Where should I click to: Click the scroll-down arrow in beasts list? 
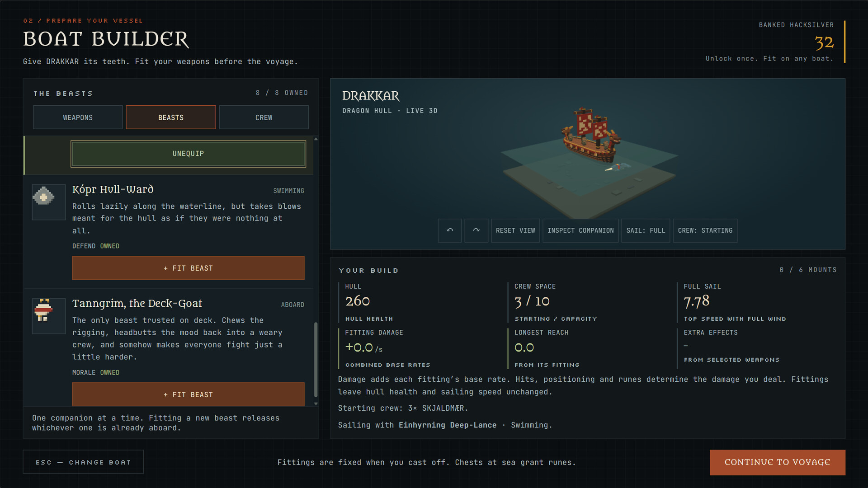pyautogui.click(x=316, y=404)
